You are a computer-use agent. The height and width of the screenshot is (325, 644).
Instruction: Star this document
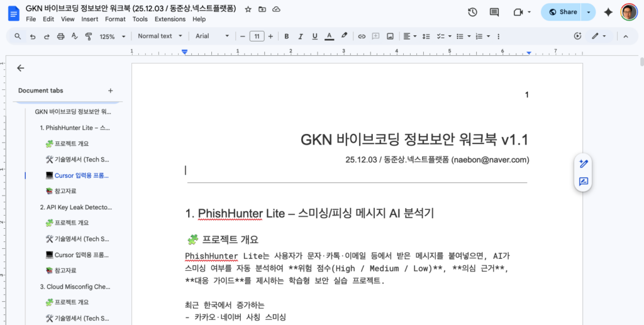coord(248,9)
